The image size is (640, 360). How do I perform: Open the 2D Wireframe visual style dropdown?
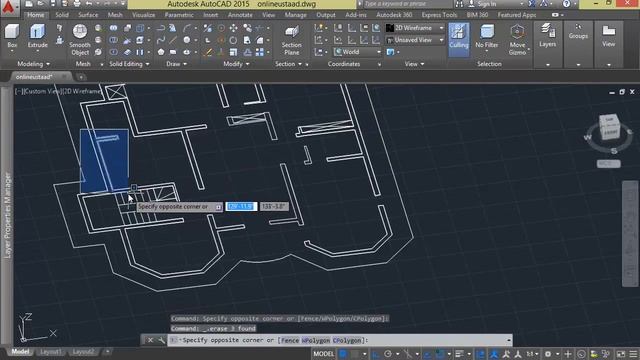click(x=415, y=28)
